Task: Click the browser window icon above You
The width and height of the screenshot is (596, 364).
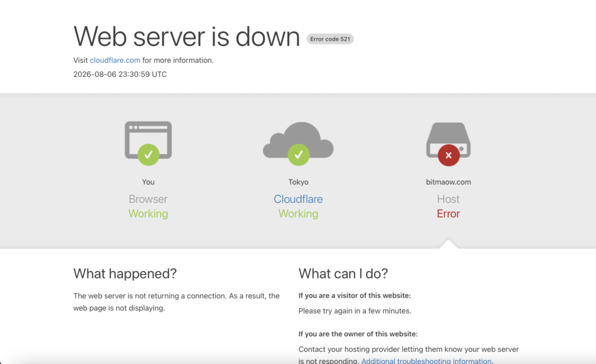Action: coord(148,141)
